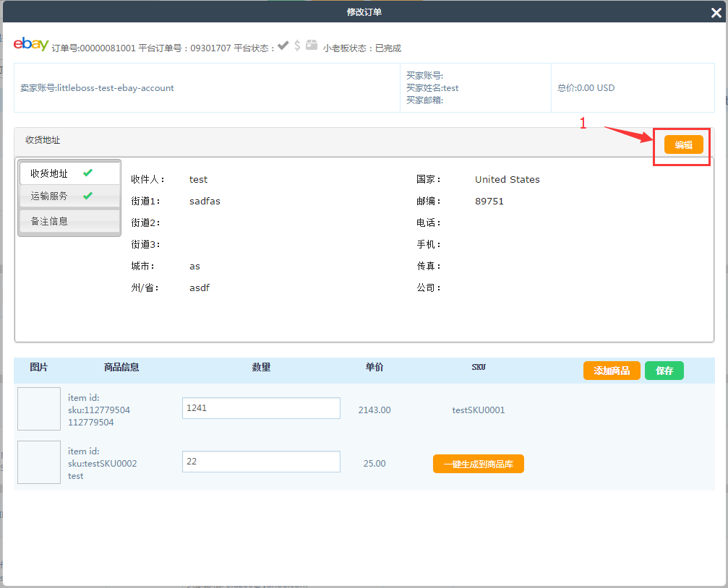
Task: Focus the quantity field showing 1241
Action: click(x=260, y=408)
